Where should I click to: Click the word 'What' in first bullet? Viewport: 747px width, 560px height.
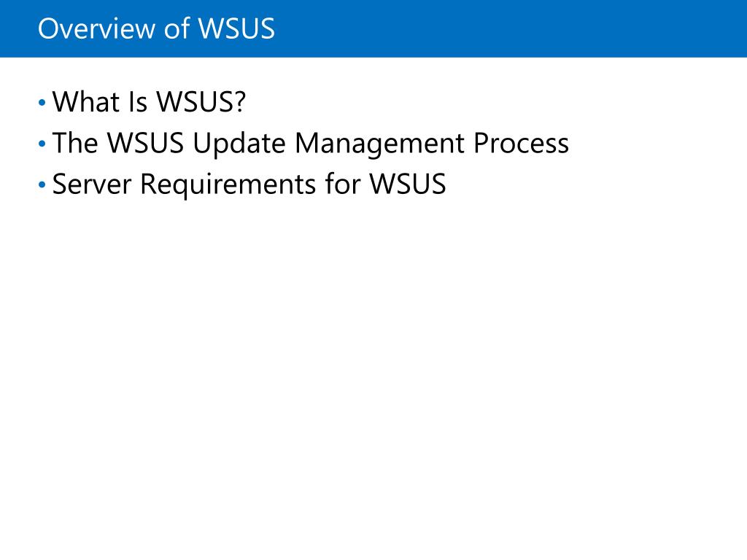point(86,101)
